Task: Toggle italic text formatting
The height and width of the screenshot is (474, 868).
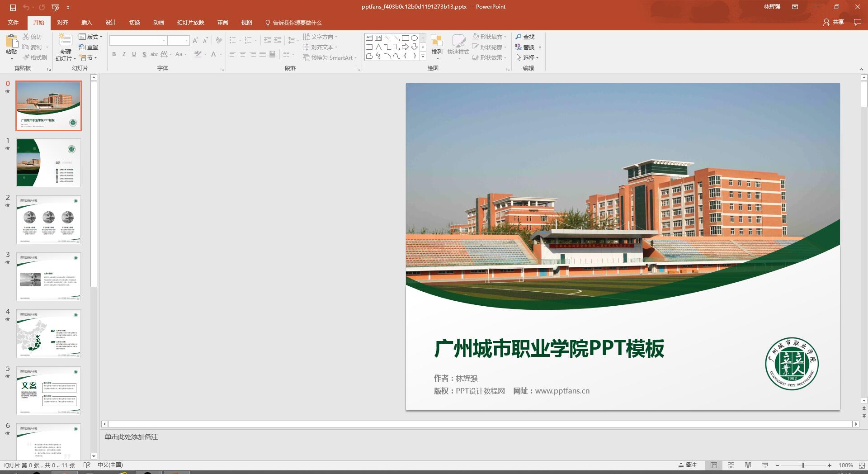Action: coord(124,54)
